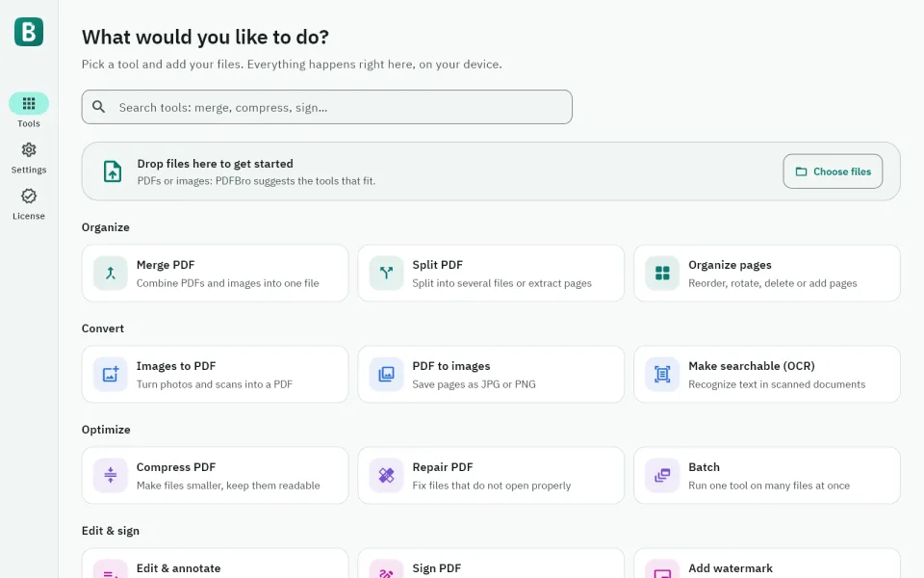The width and height of the screenshot is (924, 578).
Task: Click the search magnifier icon
Action: point(99,107)
